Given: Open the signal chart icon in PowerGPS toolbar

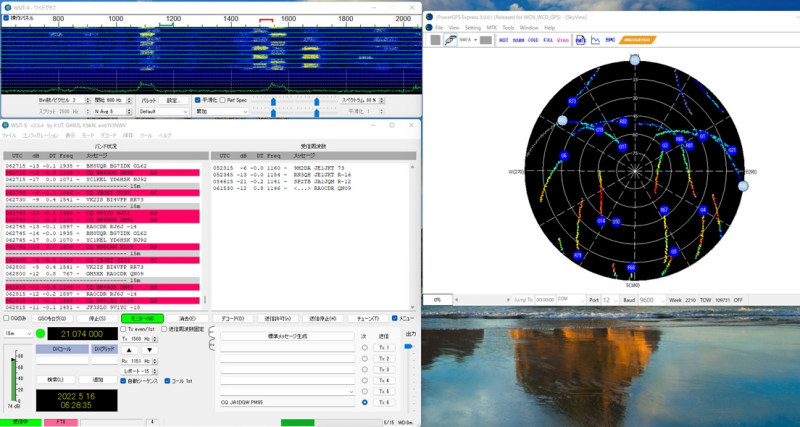Looking at the screenshot, I should [x=595, y=40].
